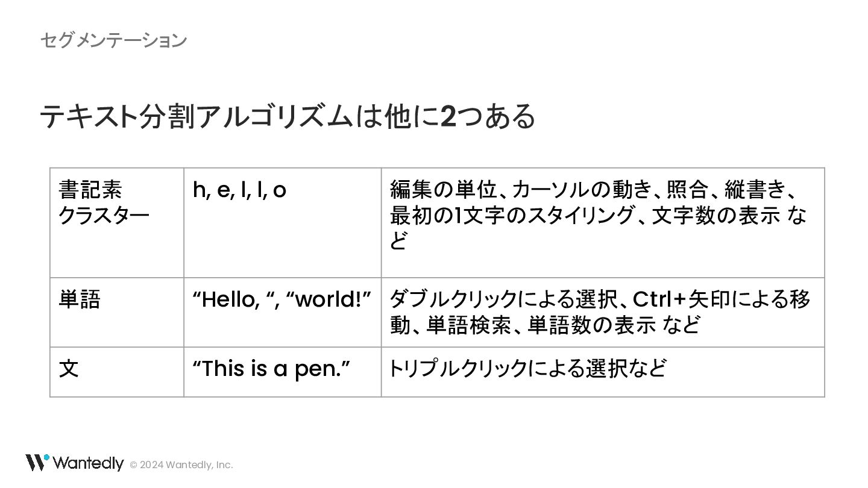The width and height of the screenshot is (868, 488).
Task: Click the トリプルクリックによる選択など description cell
Action: click(x=603, y=372)
